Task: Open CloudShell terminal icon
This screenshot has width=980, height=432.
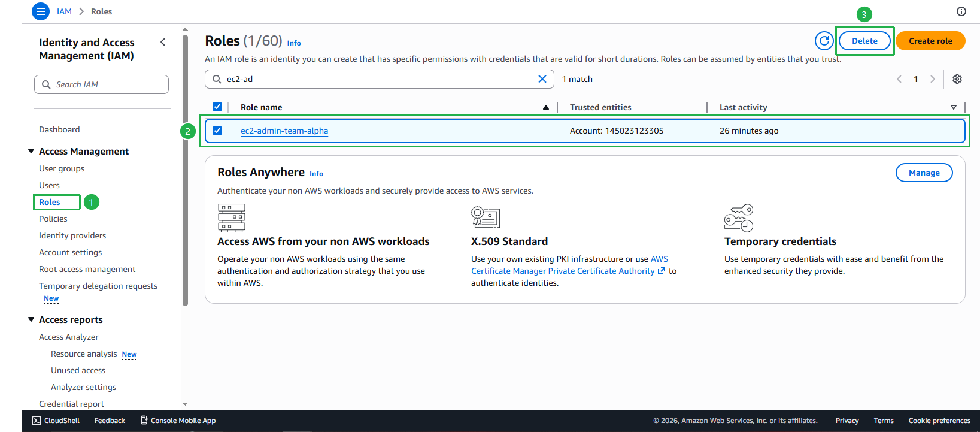Action: click(x=37, y=421)
